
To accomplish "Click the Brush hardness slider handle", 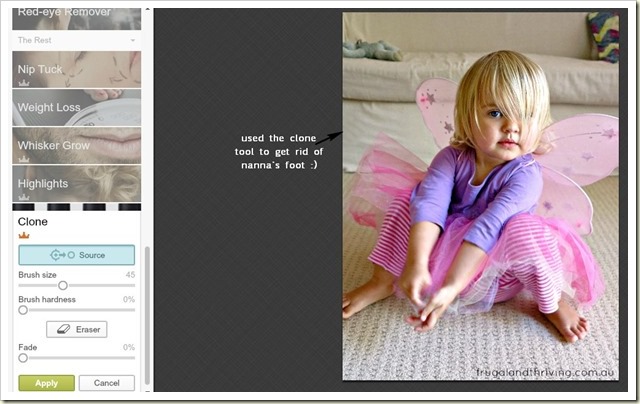I will [x=23, y=310].
